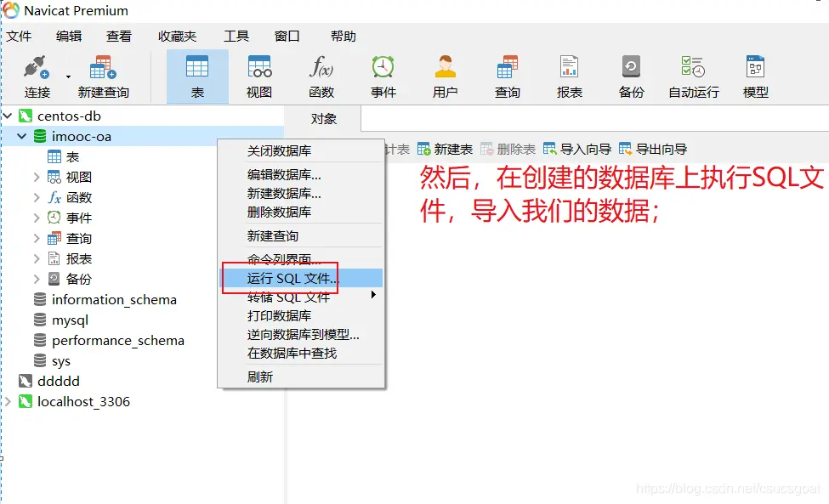The image size is (829, 504).
Task: Open the 转储 SQL 文件 submenu arrow
Action: (373, 295)
